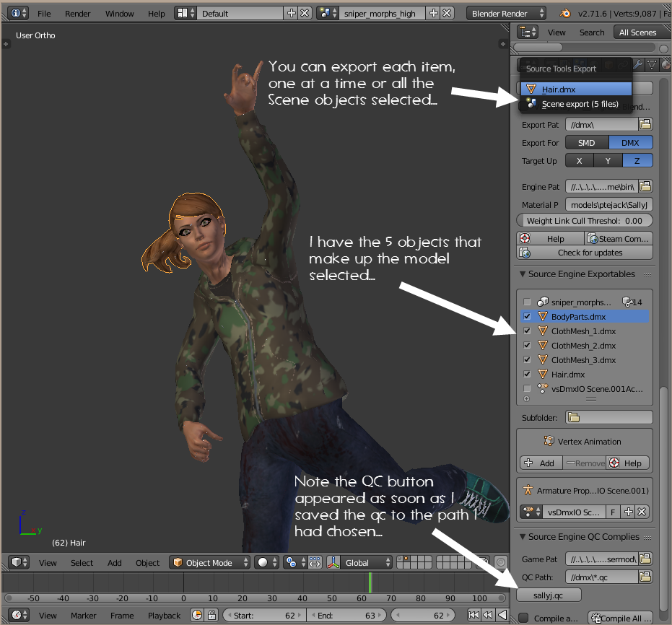Add a new screen layout next to Default
The height and width of the screenshot is (625, 672).
click(x=292, y=13)
